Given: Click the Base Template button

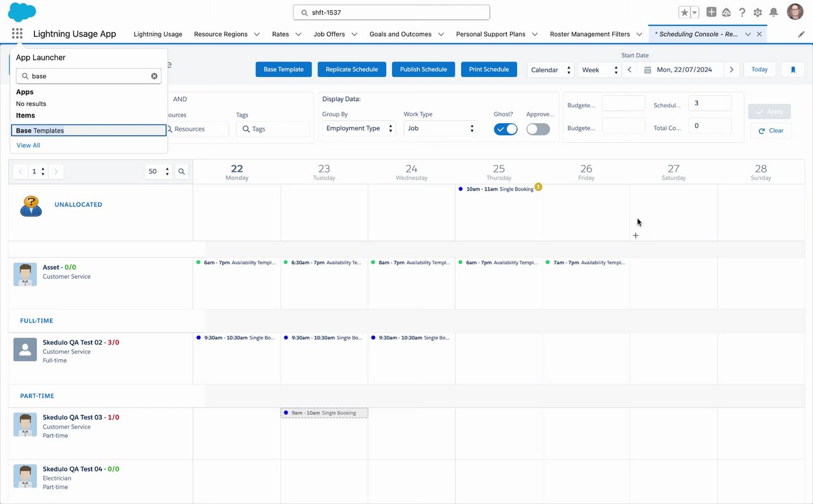Looking at the screenshot, I should 284,69.
